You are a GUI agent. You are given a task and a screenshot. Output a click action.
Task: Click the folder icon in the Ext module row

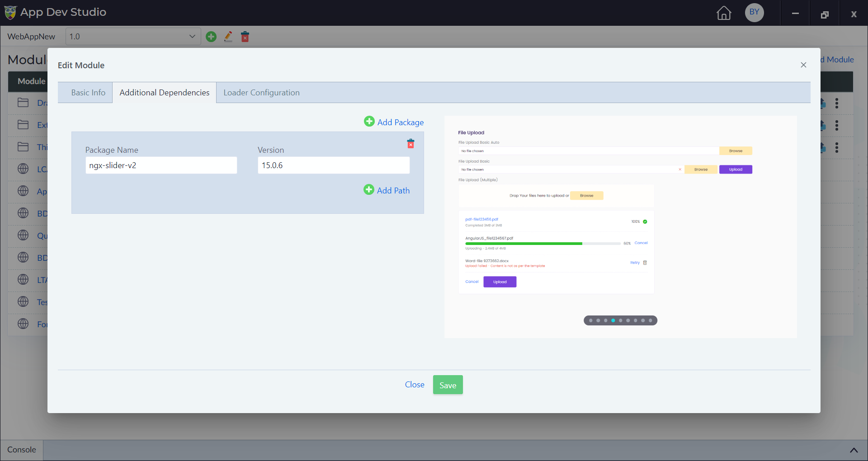point(23,125)
